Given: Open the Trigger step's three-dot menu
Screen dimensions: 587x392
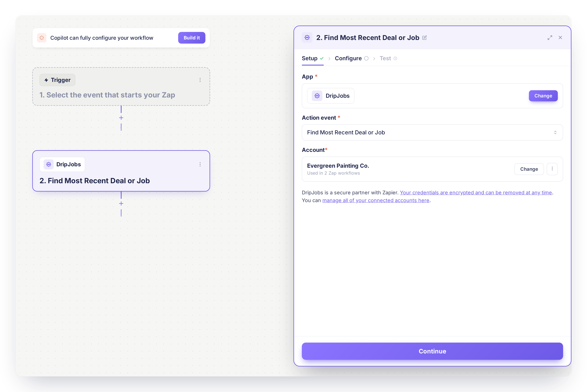Looking at the screenshot, I should pyautogui.click(x=200, y=80).
